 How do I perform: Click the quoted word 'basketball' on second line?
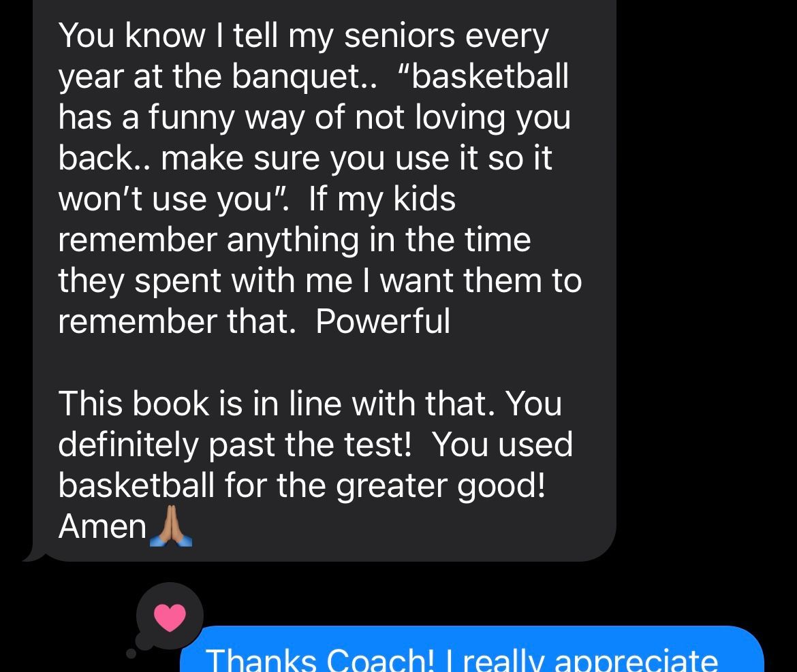490,76
